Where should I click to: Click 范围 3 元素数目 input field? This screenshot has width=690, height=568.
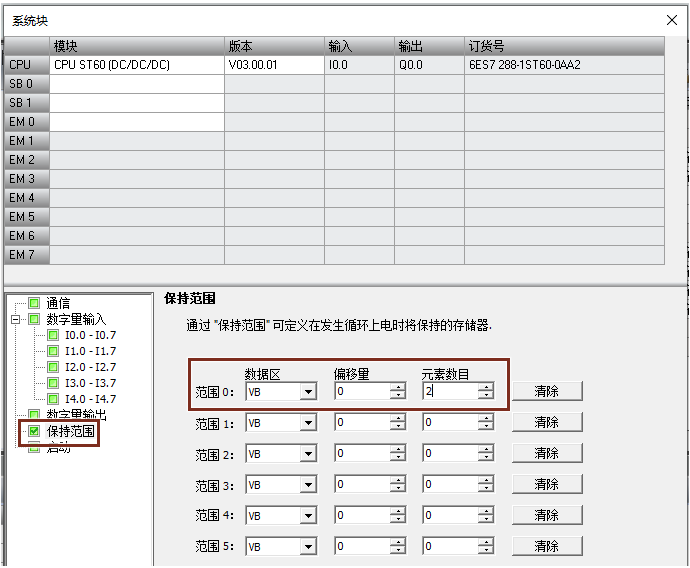coord(450,485)
